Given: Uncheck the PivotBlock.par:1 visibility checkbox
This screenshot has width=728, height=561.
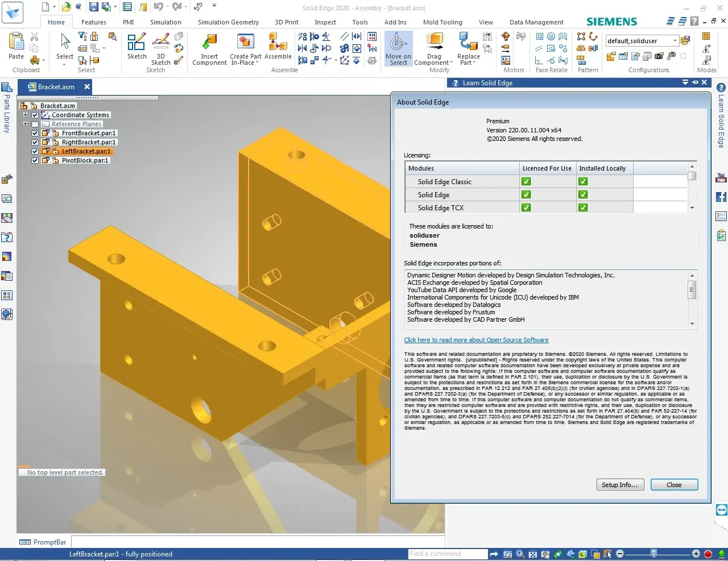Looking at the screenshot, I should coord(35,160).
